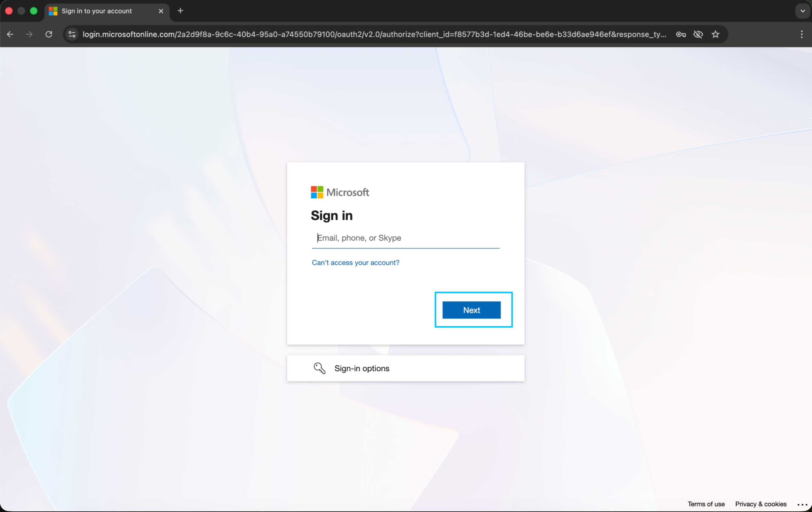This screenshot has width=812, height=512.
Task: Click the third-party cookies blocked eye icon
Action: pos(698,34)
